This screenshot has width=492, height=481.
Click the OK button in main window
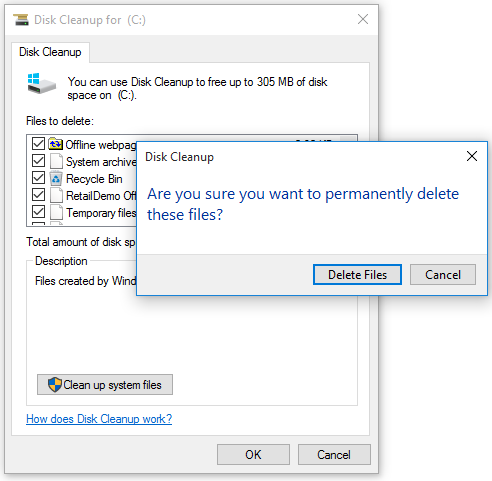pyautogui.click(x=253, y=454)
